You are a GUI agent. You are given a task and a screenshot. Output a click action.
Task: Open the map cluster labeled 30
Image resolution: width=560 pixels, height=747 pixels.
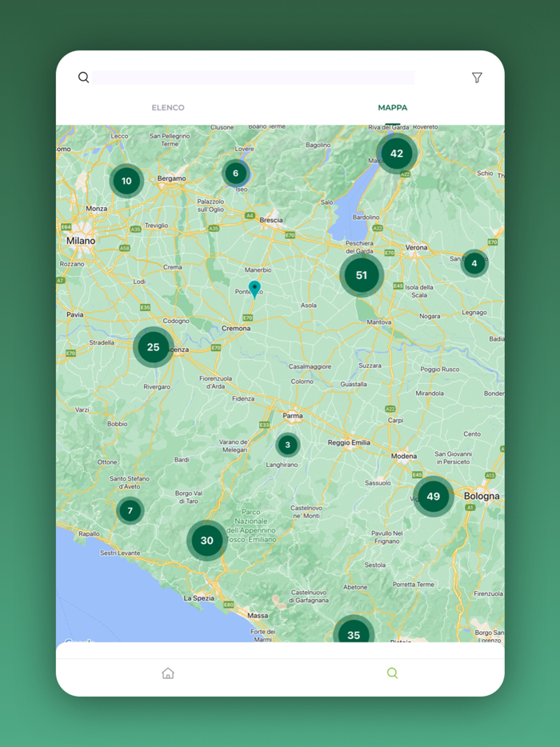coord(207,540)
